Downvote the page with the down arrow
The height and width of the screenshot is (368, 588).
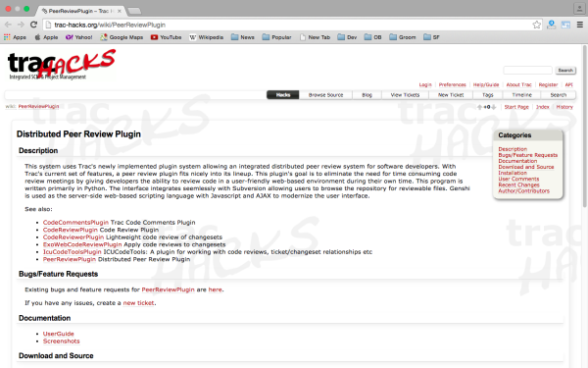tap(494, 107)
